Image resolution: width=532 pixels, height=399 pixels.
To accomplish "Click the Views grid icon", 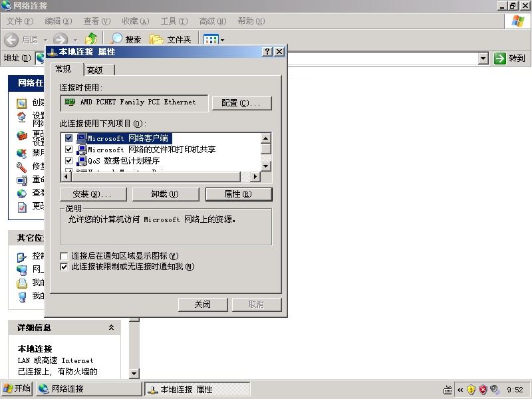I will [210, 40].
